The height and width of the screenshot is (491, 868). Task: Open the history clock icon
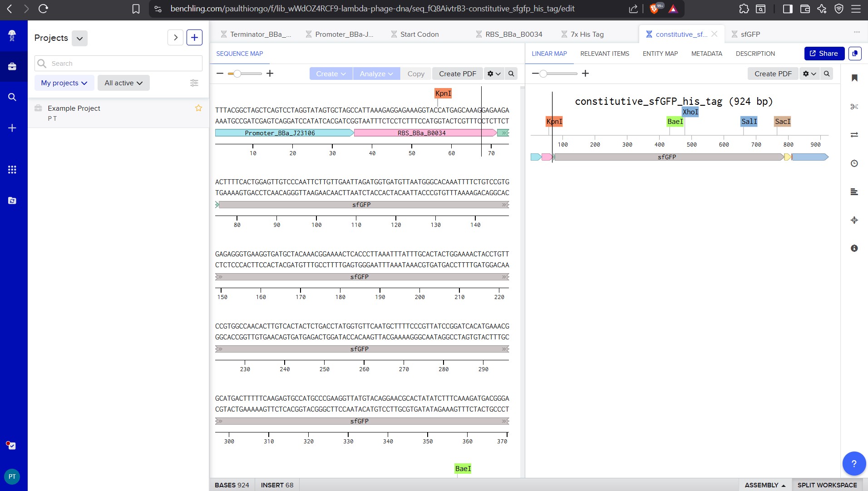tap(854, 163)
